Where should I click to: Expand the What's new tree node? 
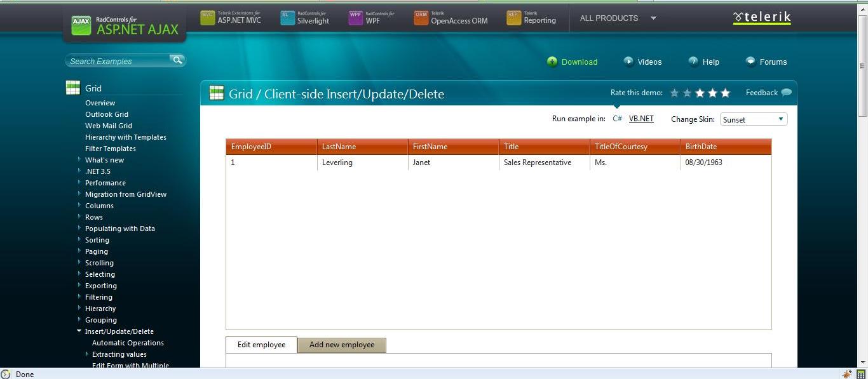click(x=79, y=159)
